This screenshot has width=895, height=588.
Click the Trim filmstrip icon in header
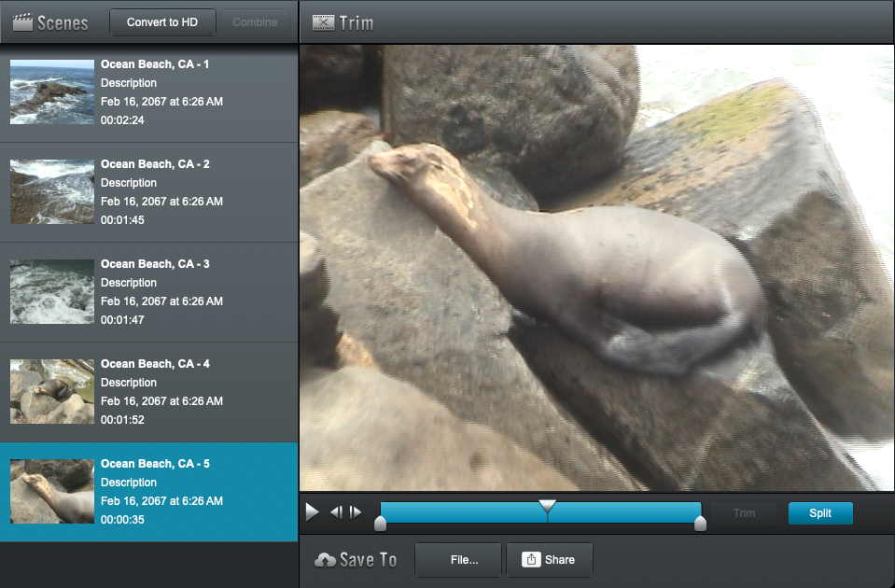click(x=323, y=22)
